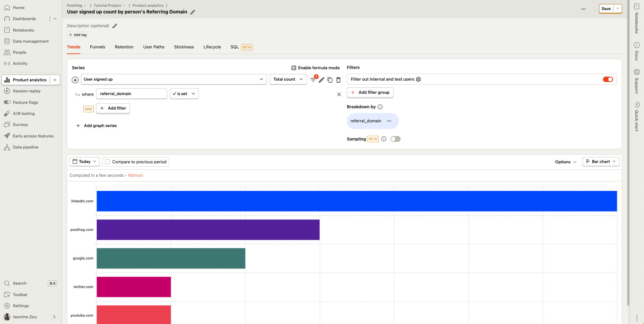Open Notebooks side panel
This screenshot has width=644, height=324.
637,18
